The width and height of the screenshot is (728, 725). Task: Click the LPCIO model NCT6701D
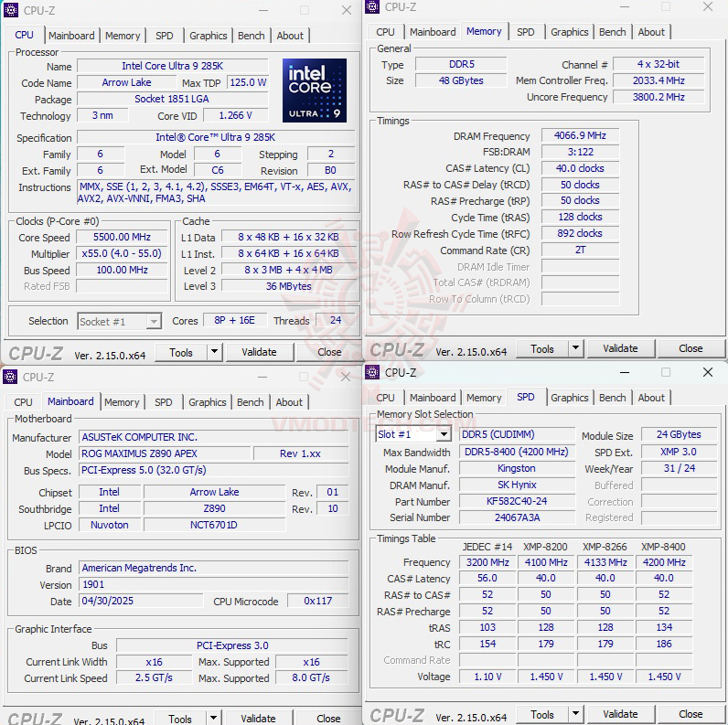tap(214, 525)
